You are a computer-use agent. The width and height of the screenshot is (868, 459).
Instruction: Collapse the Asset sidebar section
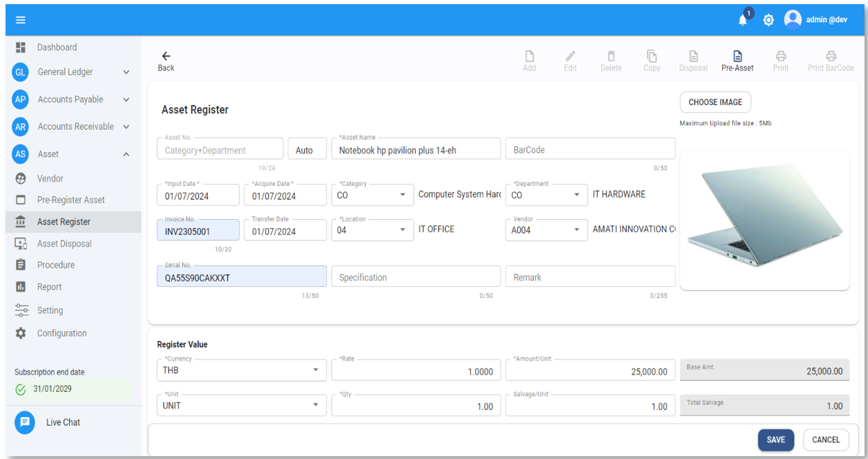126,154
